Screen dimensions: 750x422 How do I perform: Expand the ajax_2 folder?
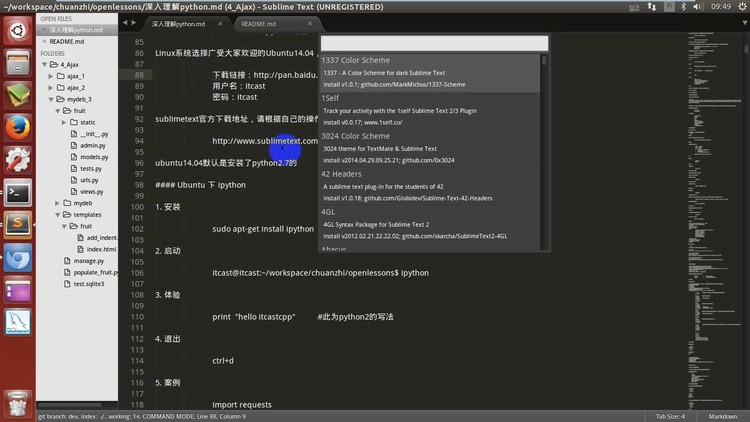click(x=51, y=88)
